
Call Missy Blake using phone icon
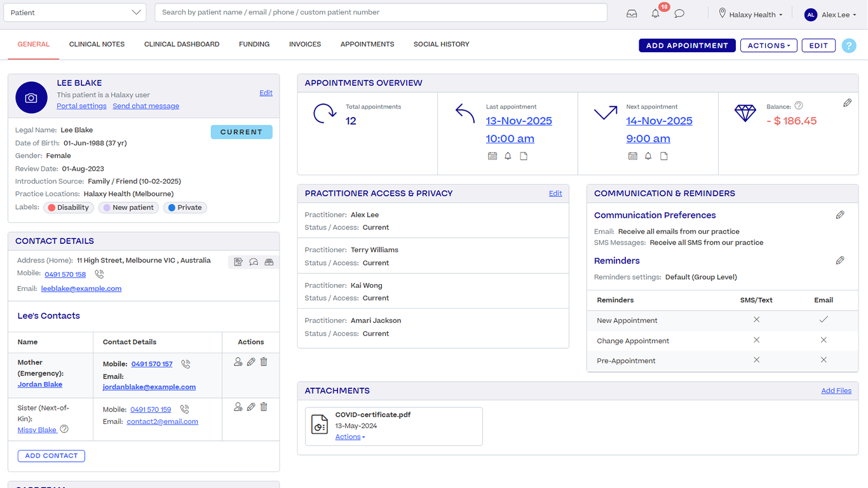(x=184, y=409)
